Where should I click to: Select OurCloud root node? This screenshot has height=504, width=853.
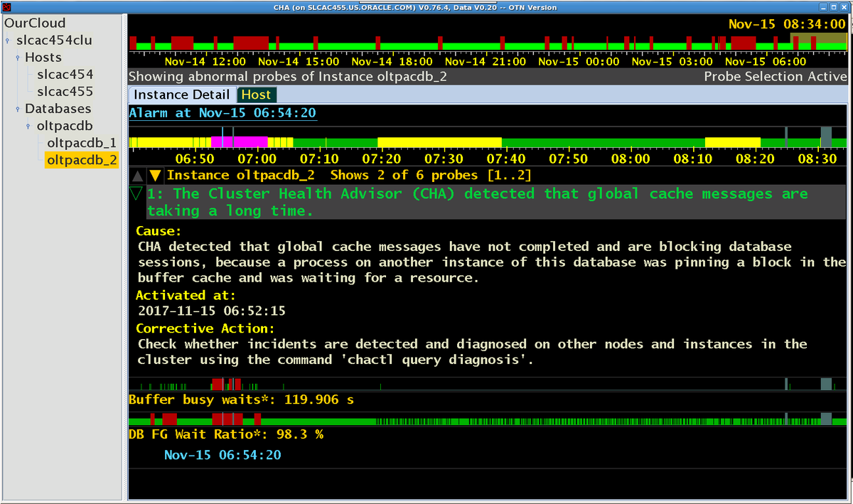[35, 23]
